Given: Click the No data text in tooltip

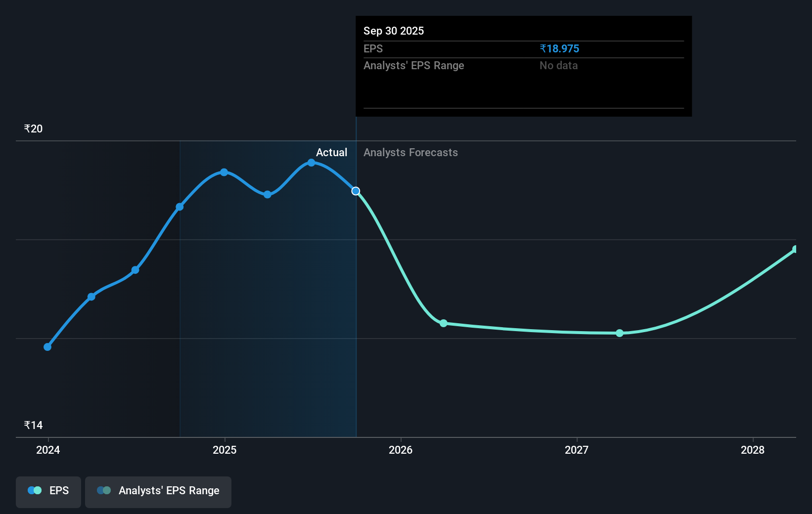Looking at the screenshot, I should 558,65.
